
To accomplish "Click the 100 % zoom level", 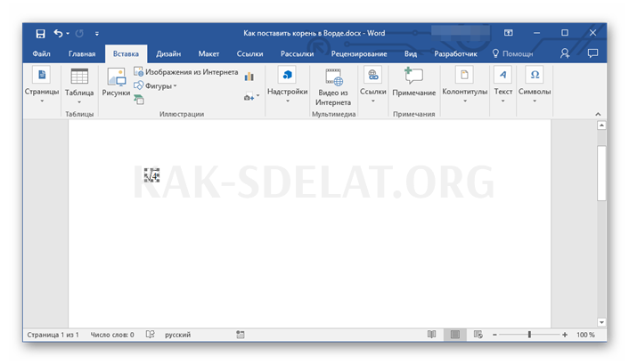I will click(585, 335).
